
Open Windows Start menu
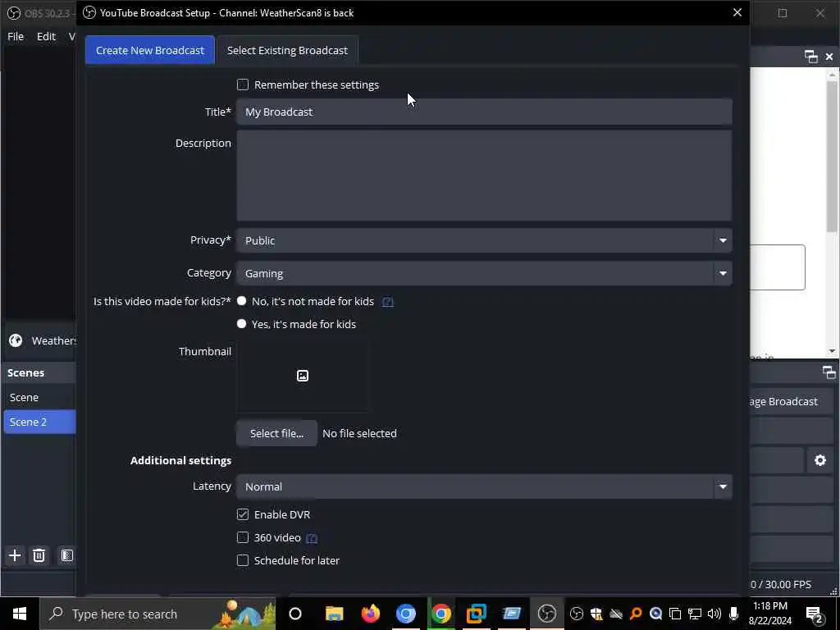[20, 614]
